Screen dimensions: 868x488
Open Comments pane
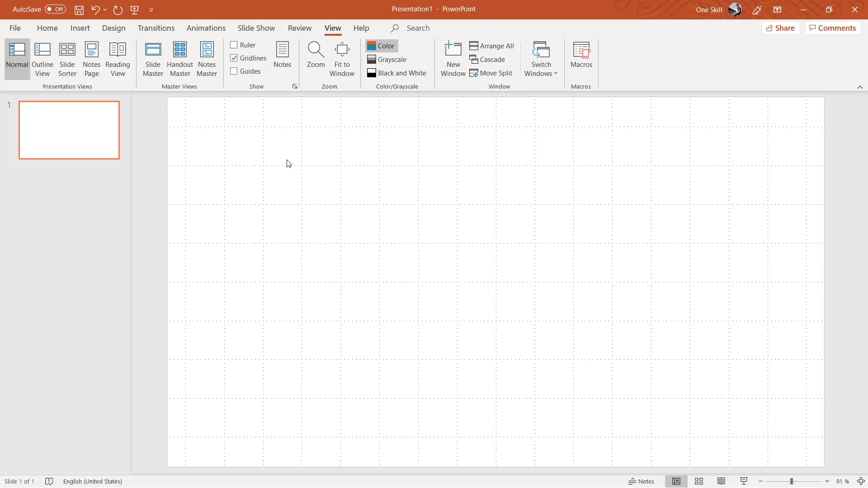[x=832, y=28]
